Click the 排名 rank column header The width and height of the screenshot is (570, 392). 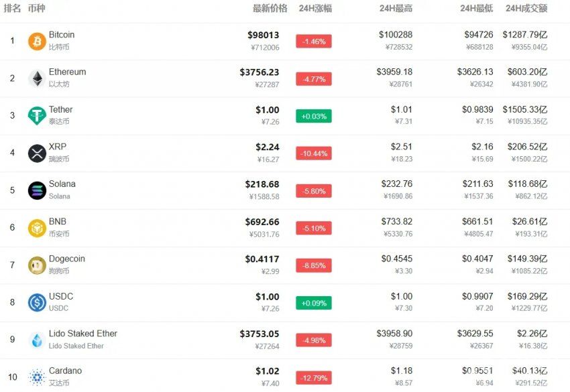(12, 8)
